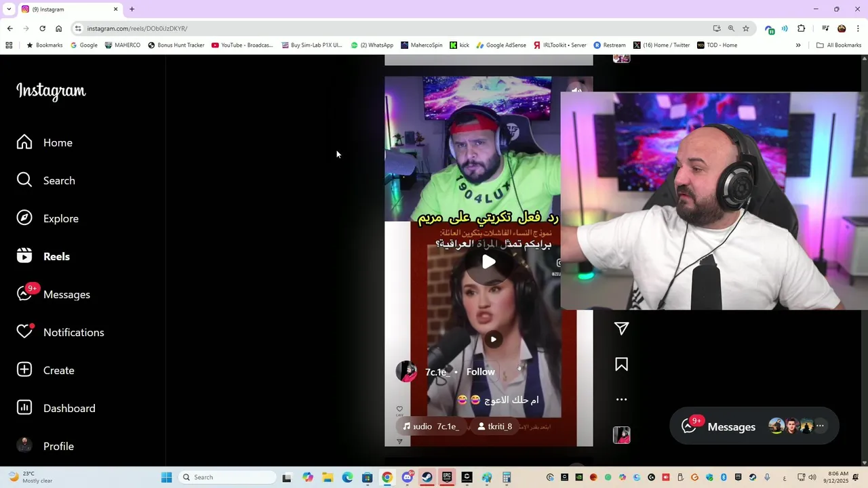Open the 7c.1e_ profile picture on the reel
The image size is (868, 488).
[406, 371]
